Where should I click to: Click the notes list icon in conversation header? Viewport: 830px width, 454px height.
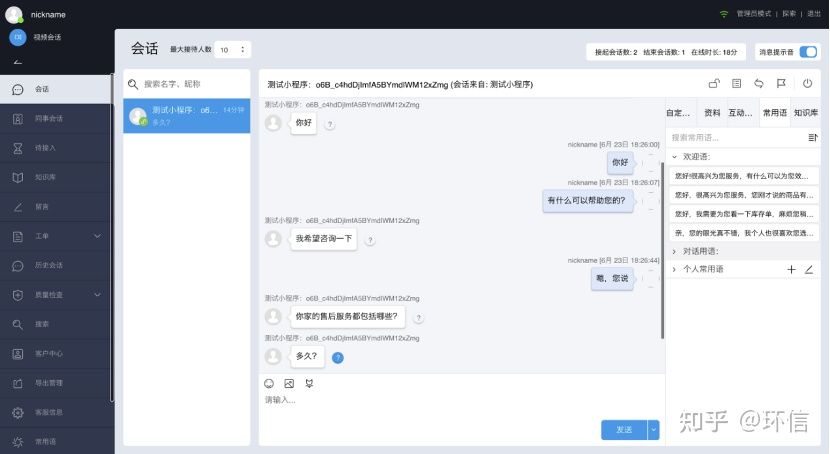[x=737, y=84]
